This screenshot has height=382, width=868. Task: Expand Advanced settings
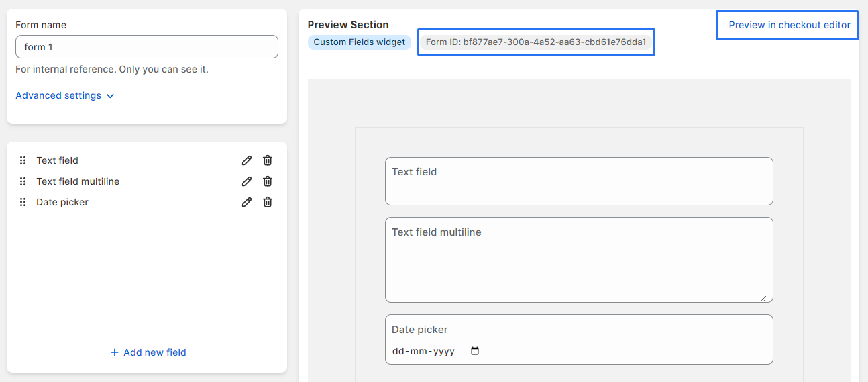(65, 95)
